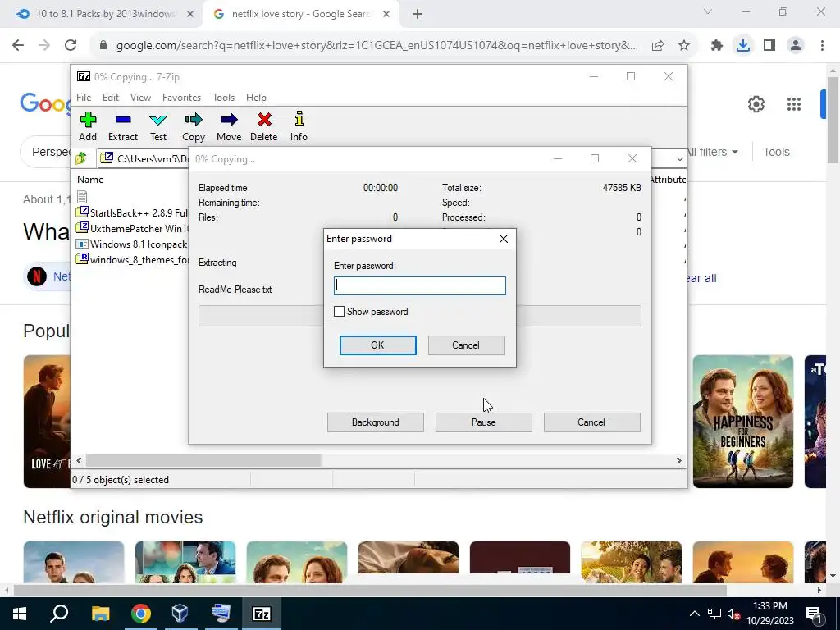Open Google settings gear

[x=756, y=104]
